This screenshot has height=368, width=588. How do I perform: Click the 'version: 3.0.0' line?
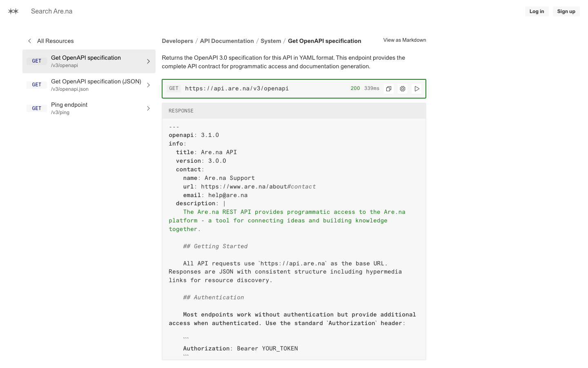(x=201, y=161)
